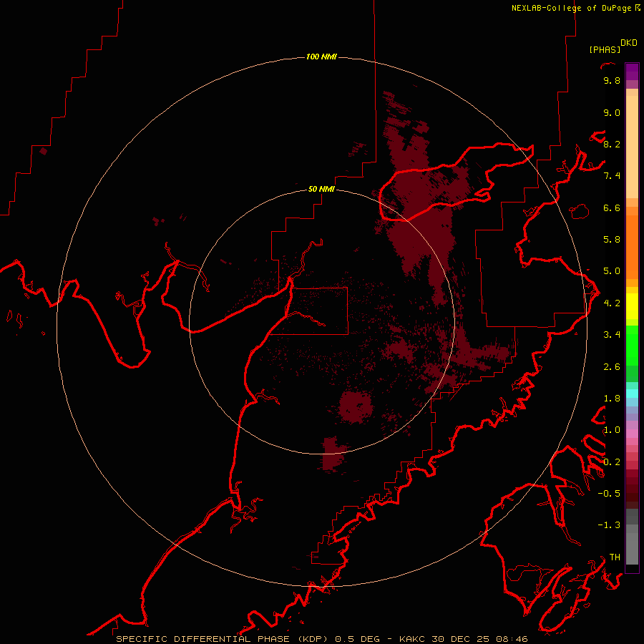Select the 4.2 scale value
644x644 pixels.
pyautogui.click(x=612, y=303)
